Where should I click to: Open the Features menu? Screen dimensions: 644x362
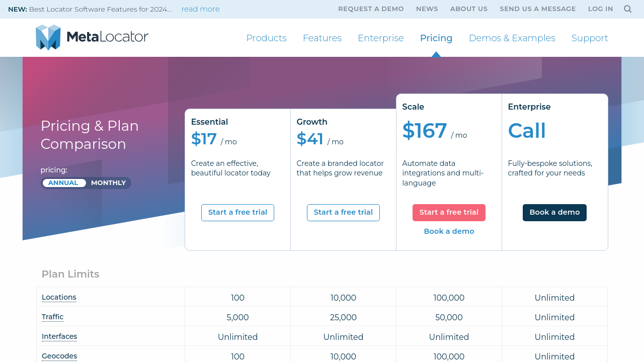click(322, 38)
